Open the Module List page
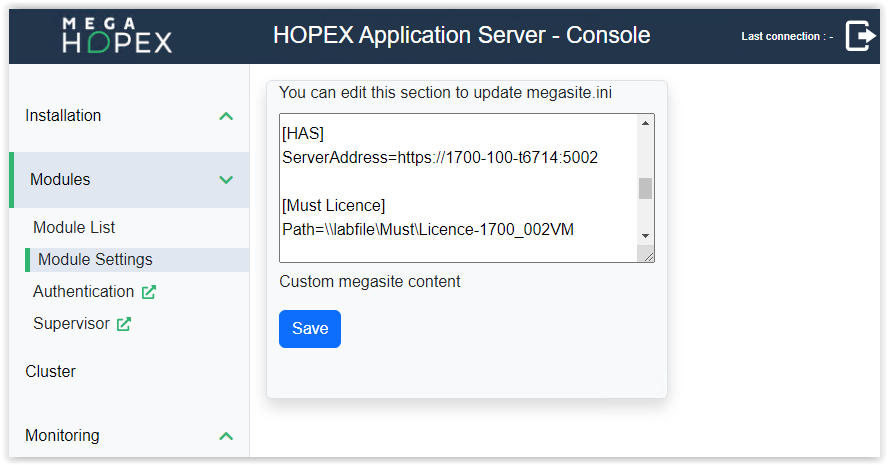Screen dimensions: 888x465 click(74, 228)
